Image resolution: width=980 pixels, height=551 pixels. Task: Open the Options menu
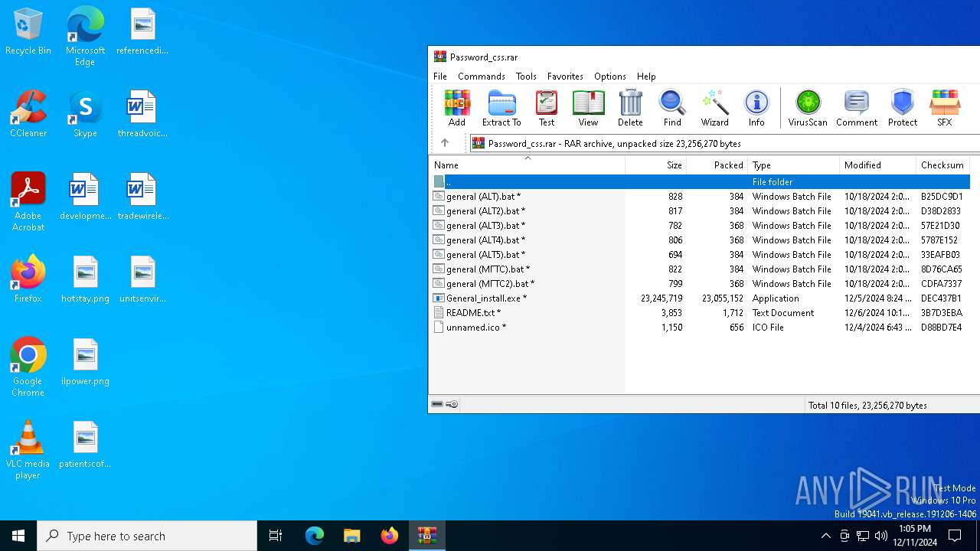click(x=610, y=77)
